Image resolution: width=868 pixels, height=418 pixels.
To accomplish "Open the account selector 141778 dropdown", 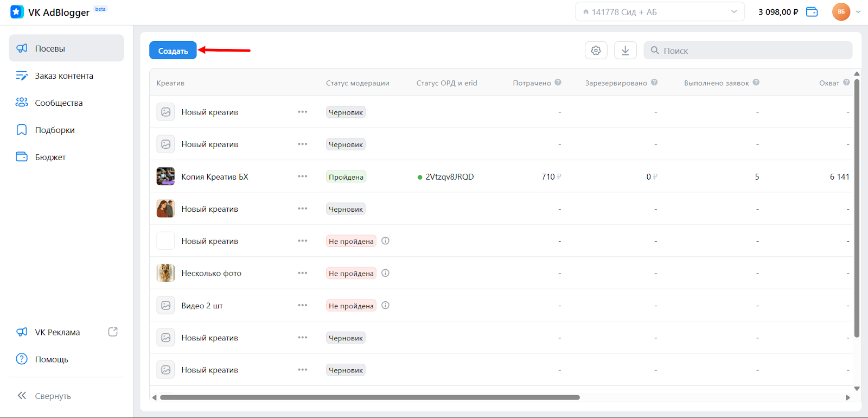I will click(x=659, y=12).
